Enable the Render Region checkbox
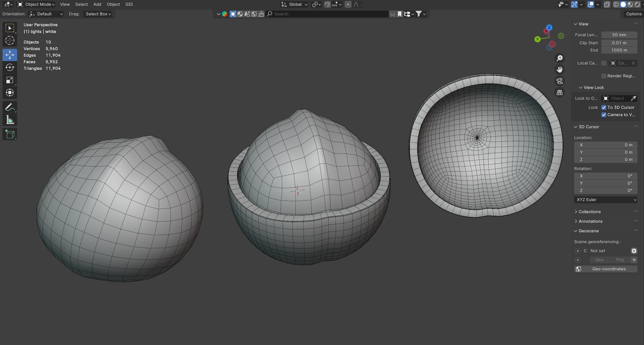 click(604, 76)
